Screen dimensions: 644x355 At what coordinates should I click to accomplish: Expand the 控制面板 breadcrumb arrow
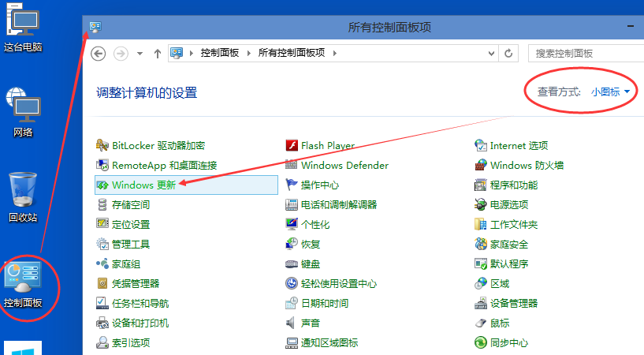[x=241, y=53]
